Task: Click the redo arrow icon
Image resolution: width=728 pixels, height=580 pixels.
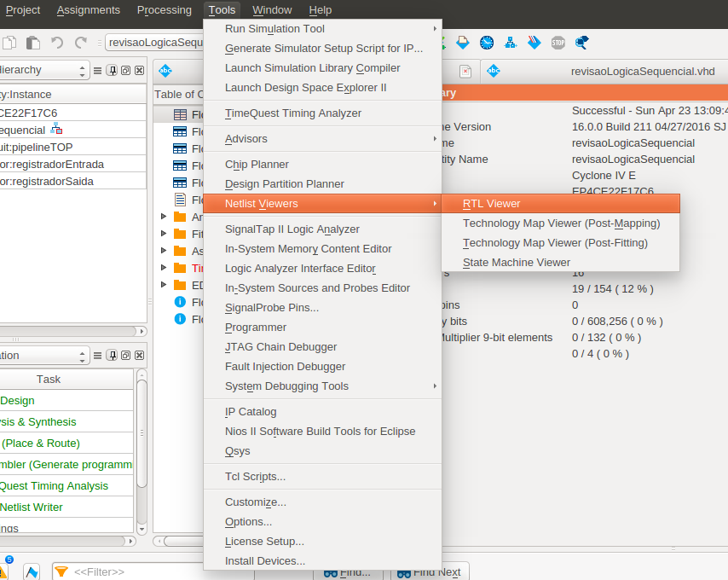Action: 81,43
